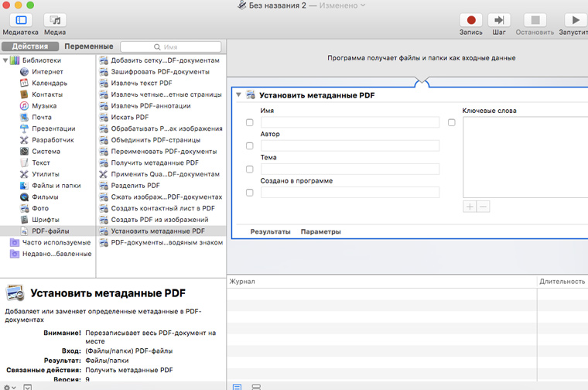Screen dimensions: 588x390
Task: Switch to the Действия tab
Action: 30,46
